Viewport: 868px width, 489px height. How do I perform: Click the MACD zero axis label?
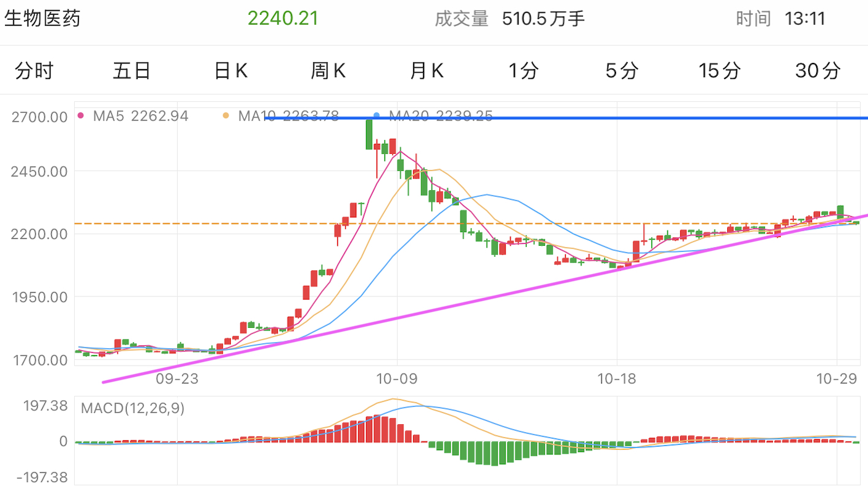tap(64, 441)
